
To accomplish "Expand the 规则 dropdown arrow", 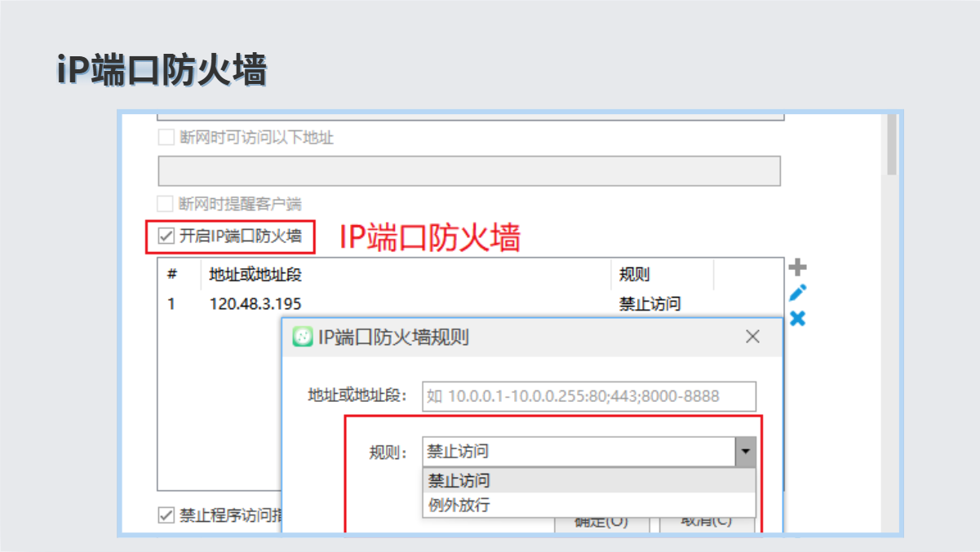I will tap(745, 452).
